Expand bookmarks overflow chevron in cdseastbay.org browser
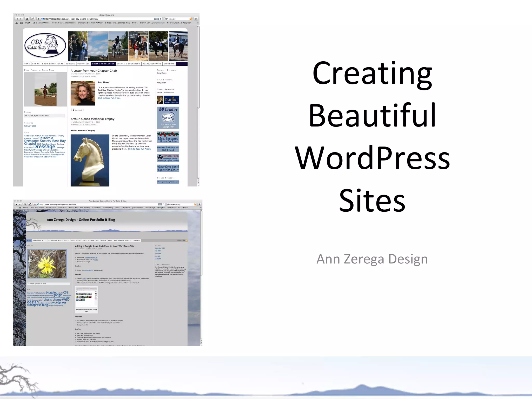Image resolution: width=532 pixels, height=399 pixels. (x=197, y=23)
